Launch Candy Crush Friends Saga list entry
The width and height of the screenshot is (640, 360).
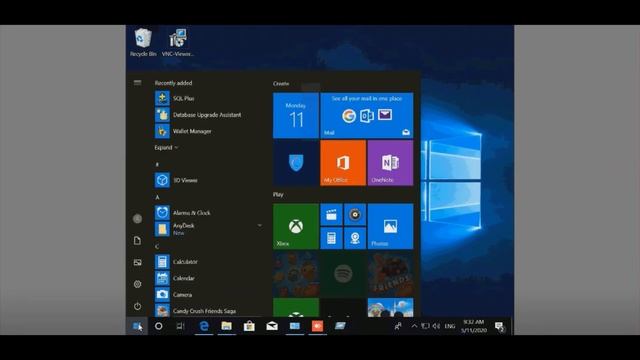click(208, 311)
